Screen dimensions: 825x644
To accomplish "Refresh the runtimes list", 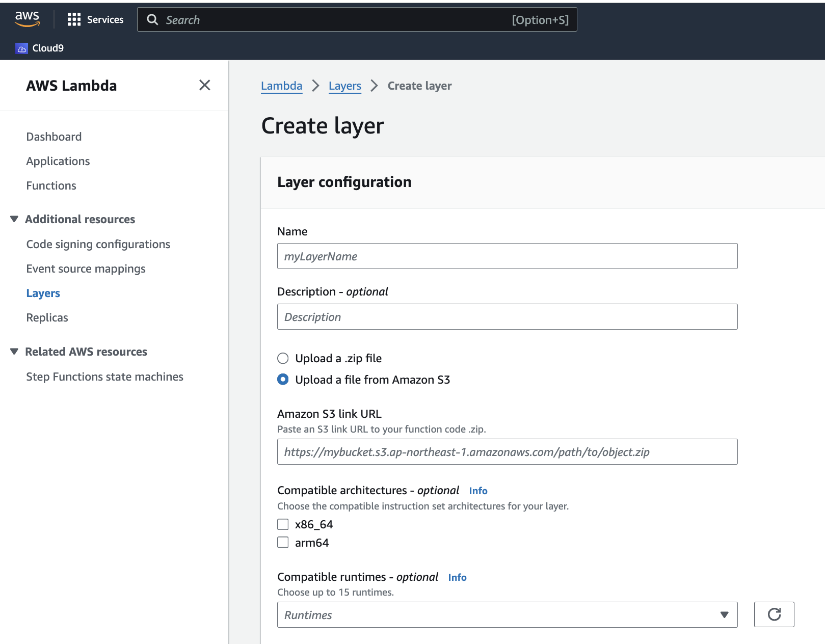I will tap(774, 614).
